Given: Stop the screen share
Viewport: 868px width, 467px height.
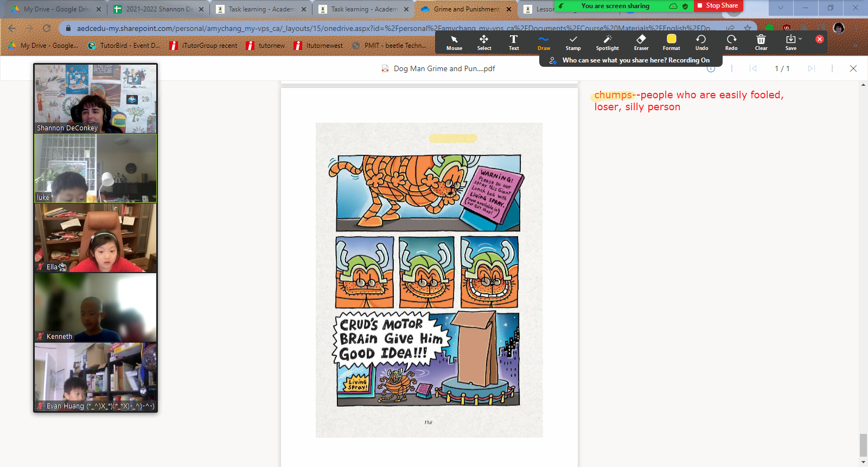Looking at the screenshot, I should (x=718, y=5).
